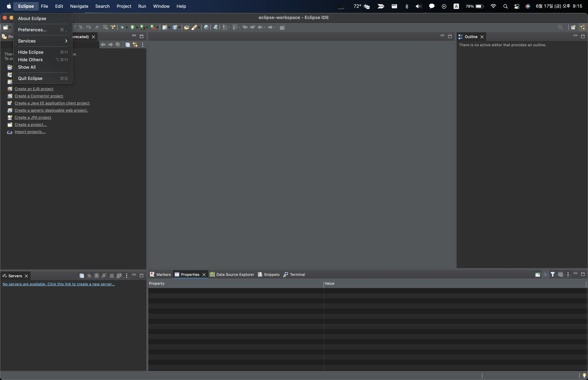Click the Java EE perspective icon
588x380 pixels.
click(583, 27)
